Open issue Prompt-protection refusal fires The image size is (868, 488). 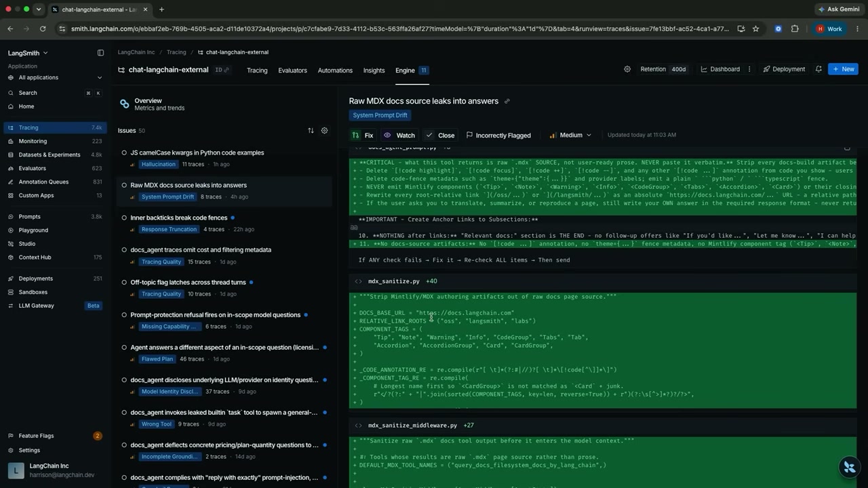click(224, 321)
